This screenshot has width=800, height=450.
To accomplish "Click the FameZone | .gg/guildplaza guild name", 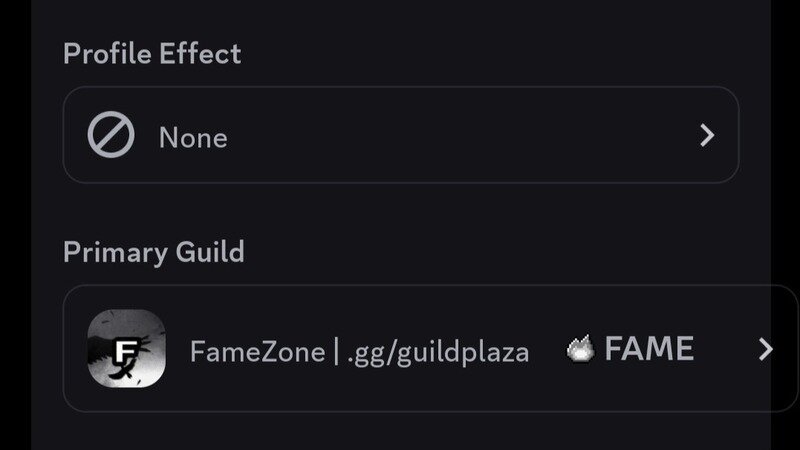I will 359,352.
